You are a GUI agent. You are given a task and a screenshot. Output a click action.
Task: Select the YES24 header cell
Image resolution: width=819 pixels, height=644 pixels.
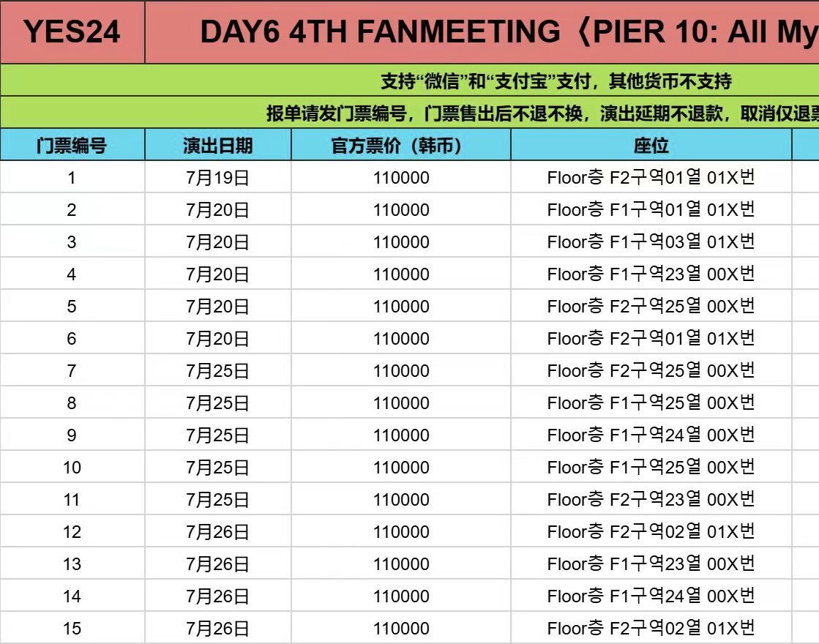[x=72, y=32]
